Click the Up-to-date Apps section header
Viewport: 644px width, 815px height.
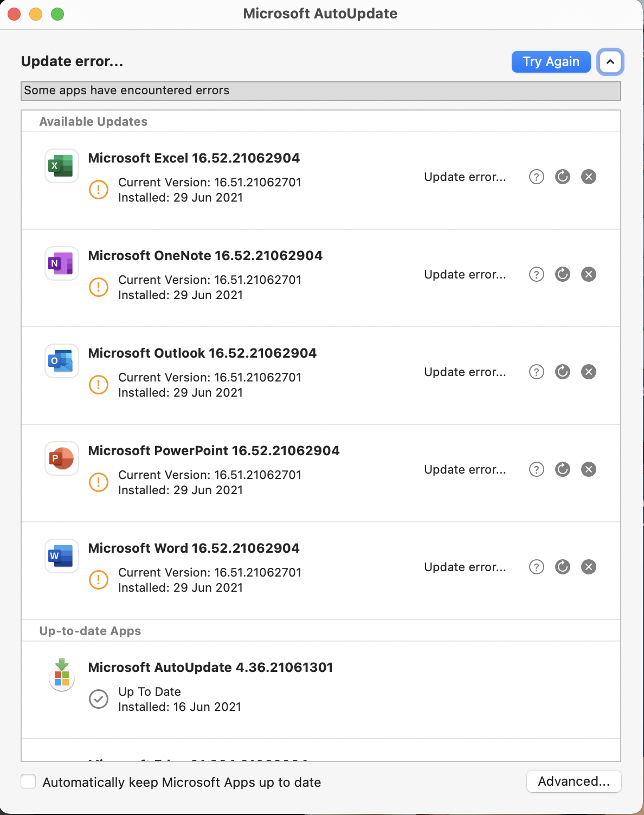click(90, 631)
